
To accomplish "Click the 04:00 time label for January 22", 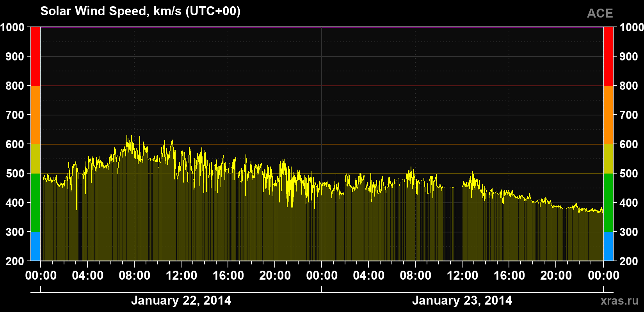I will click(x=88, y=276).
